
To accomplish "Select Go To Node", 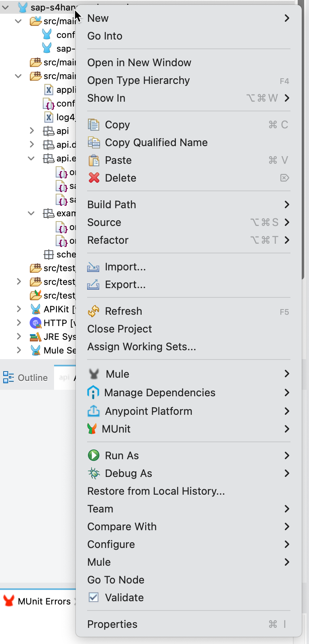I will click(x=189, y=580).
